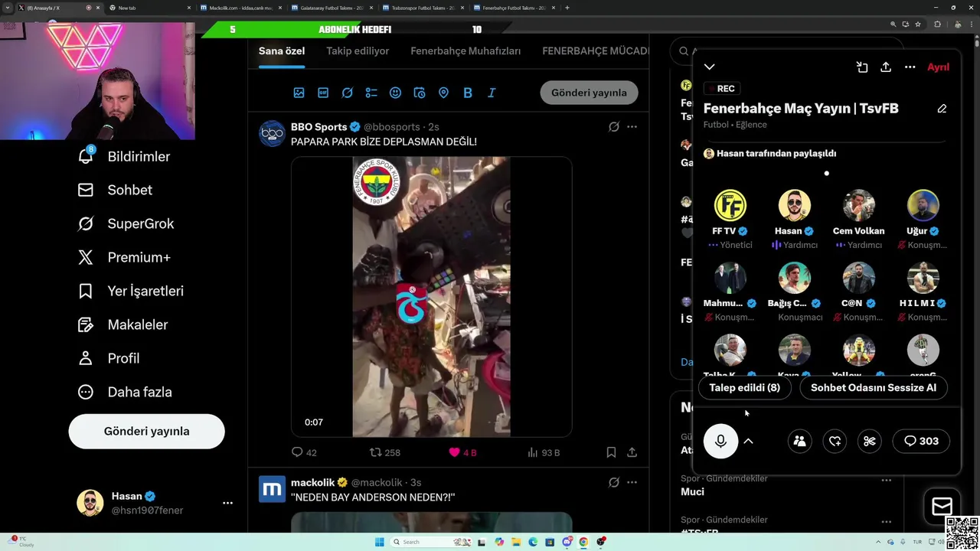Open the Windows Start menu
This screenshot has height=551, width=980.
380,542
